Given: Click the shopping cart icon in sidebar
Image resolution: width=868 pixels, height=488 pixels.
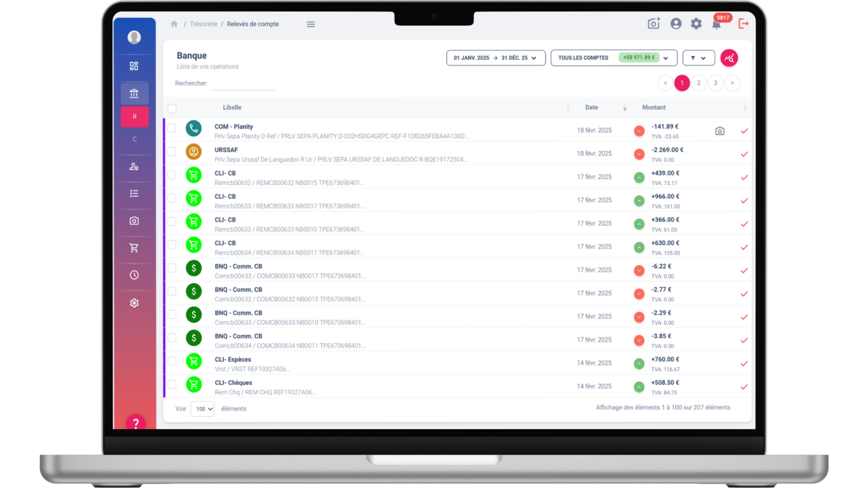Looking at the screenshot, I should point(134,248).
